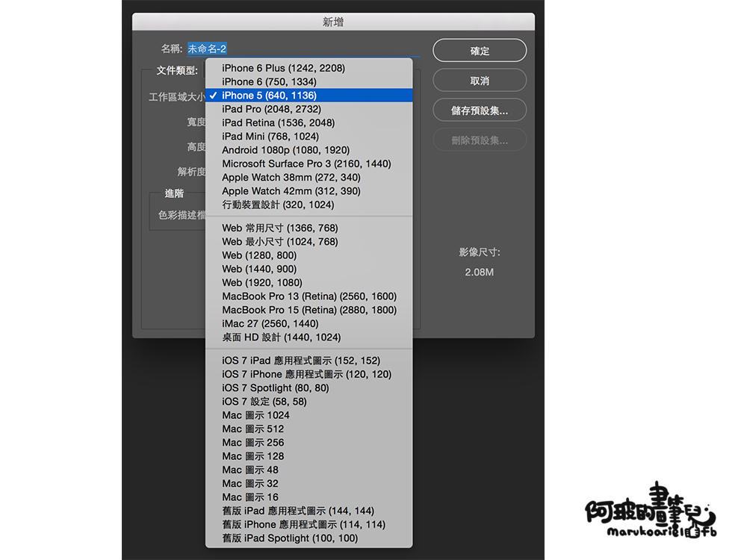Cancel dialog with 取消 button
This screenshot has width=747, height=560.
[480, 81]
